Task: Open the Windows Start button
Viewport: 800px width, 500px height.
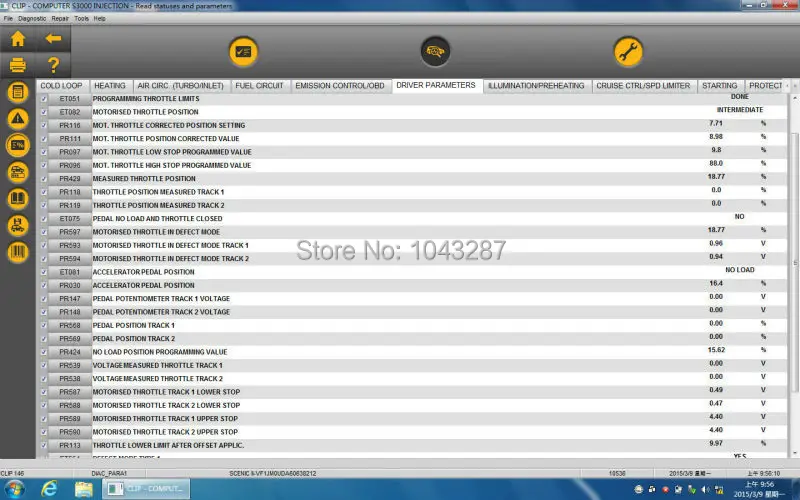Action: coord(14,489)
